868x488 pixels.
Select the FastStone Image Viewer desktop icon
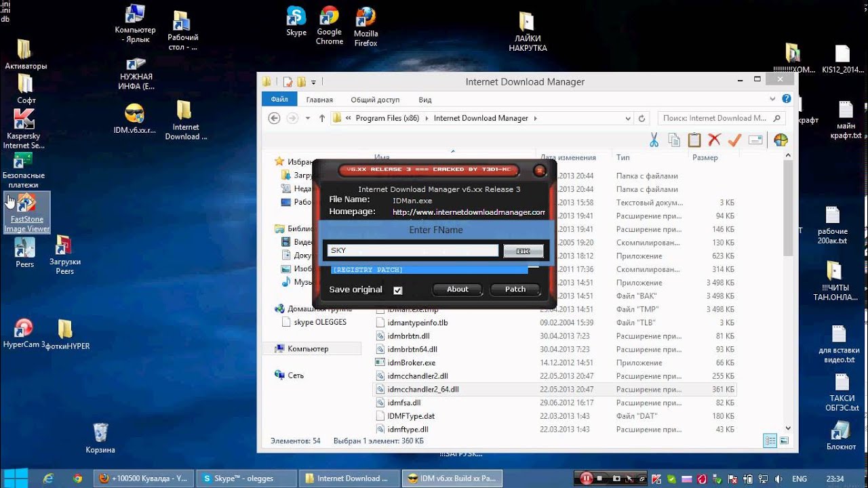click(27, 213)
